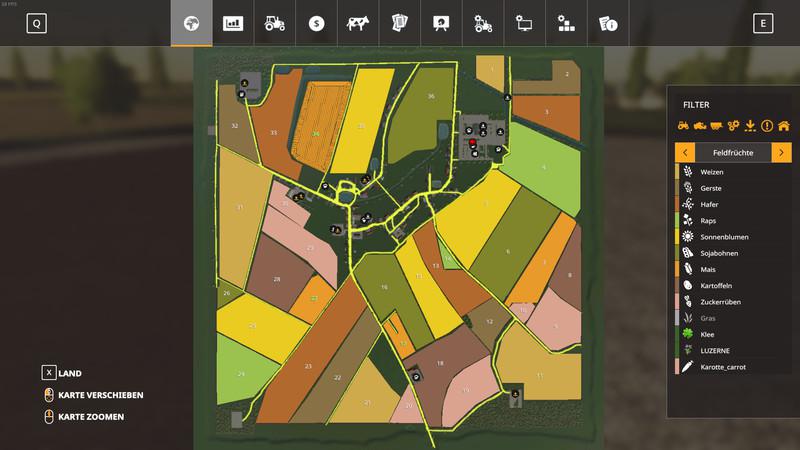Select field 36 on the map
The image size is (800, 450).
click(430, 96)
